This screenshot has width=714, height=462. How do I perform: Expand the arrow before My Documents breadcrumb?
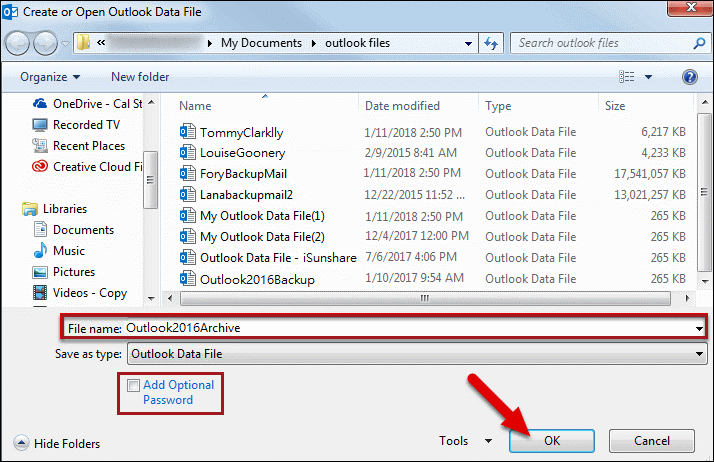(x=209, y=43)
